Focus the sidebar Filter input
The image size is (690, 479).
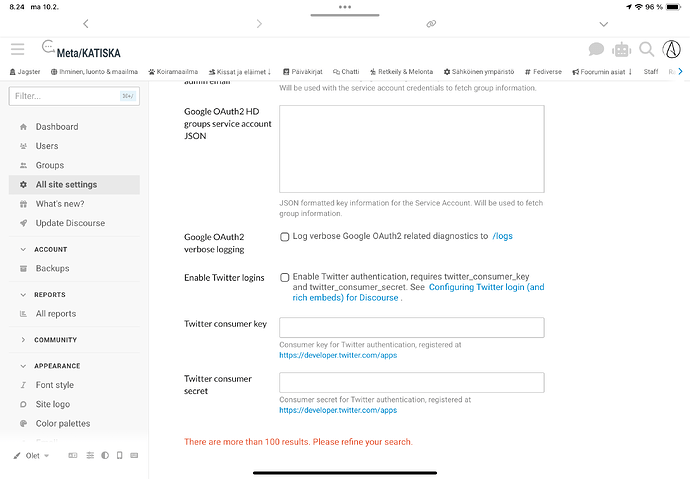click(x=74, y=96)
